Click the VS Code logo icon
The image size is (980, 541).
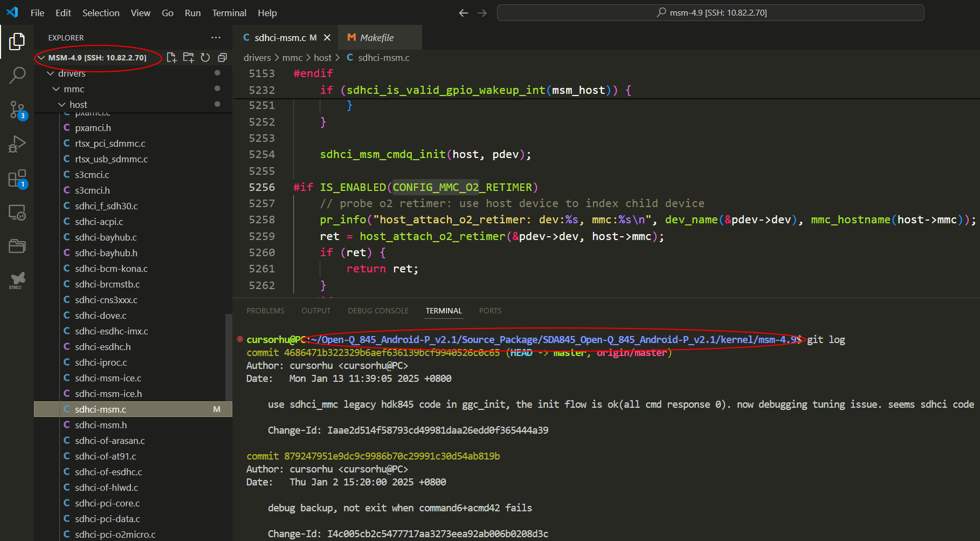pos(12,12)
